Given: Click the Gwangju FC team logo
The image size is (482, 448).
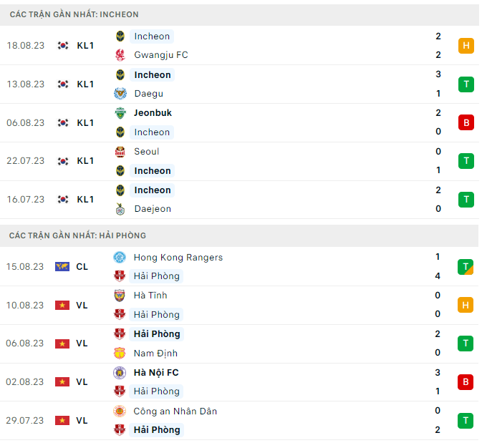Looking at the screenshot, I should (120, 55).
